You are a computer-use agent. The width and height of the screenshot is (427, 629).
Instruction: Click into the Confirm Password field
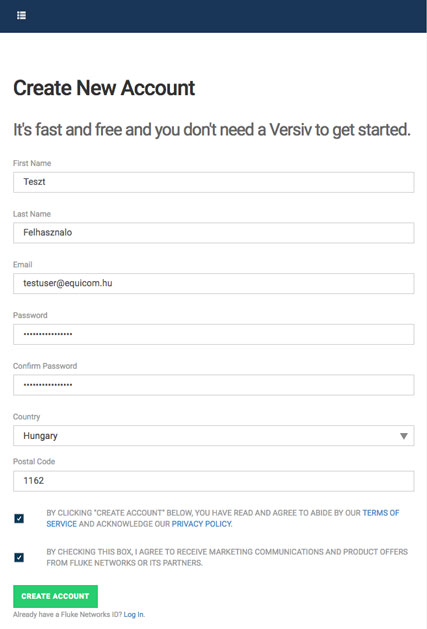pyautogui.click(x=214, y=385)
